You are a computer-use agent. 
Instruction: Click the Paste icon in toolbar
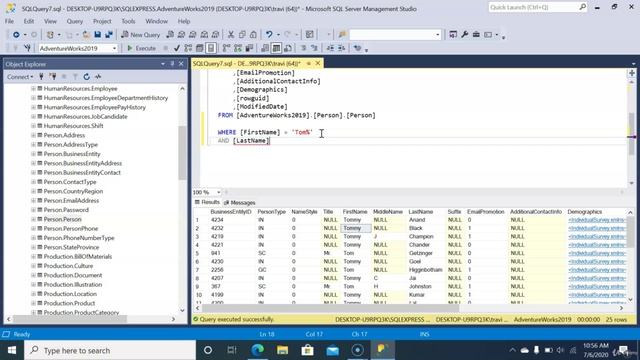pos(253,35)
